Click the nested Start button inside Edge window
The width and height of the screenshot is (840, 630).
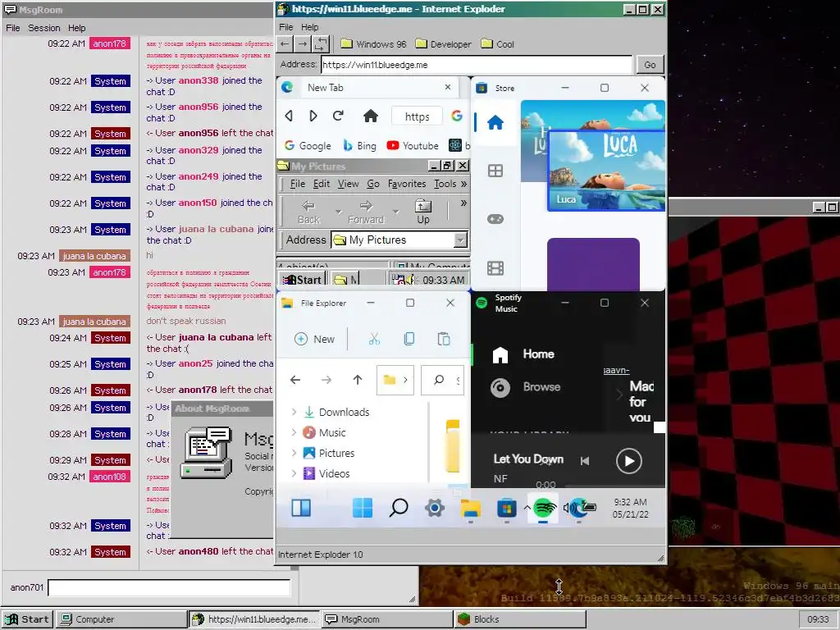pyautogui.click(x=302, y=280)
